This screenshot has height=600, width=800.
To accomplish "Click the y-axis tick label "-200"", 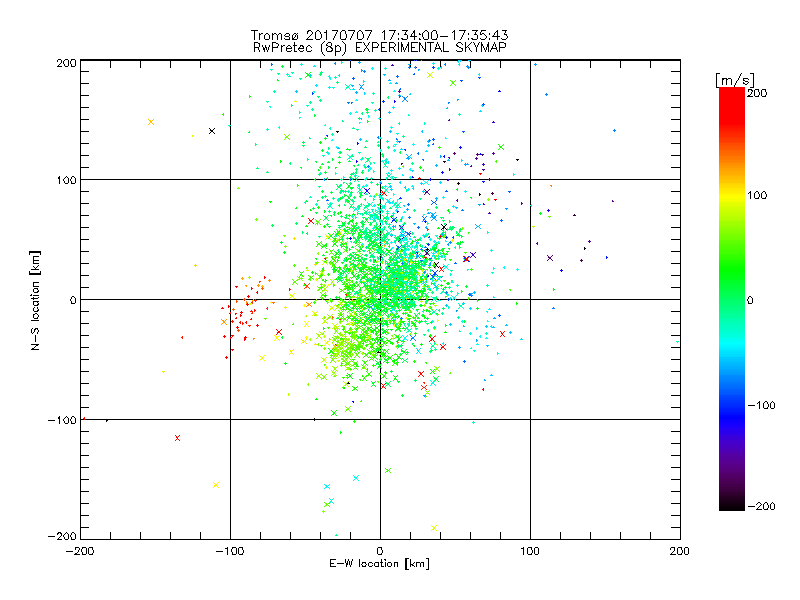I will [62, 536].
